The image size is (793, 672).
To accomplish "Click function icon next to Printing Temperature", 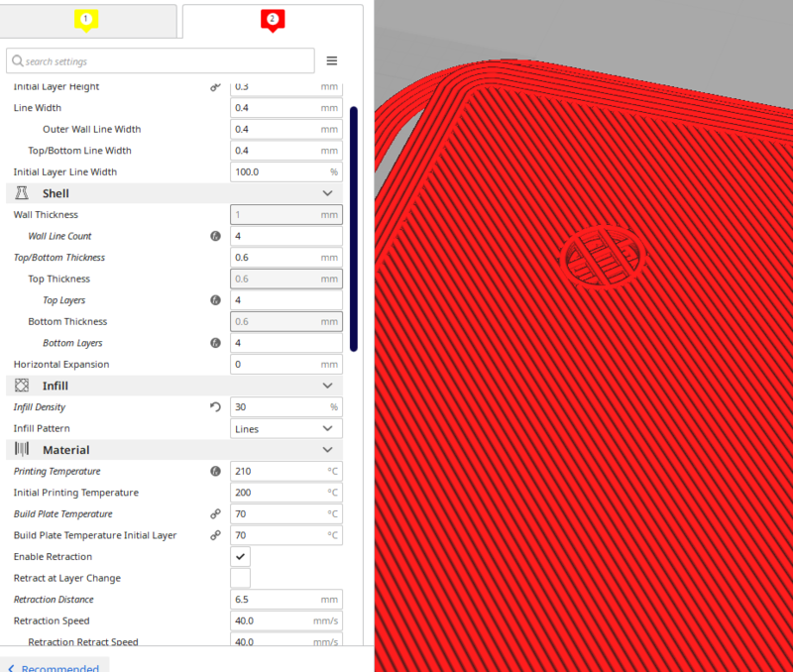I will [215, 471].
